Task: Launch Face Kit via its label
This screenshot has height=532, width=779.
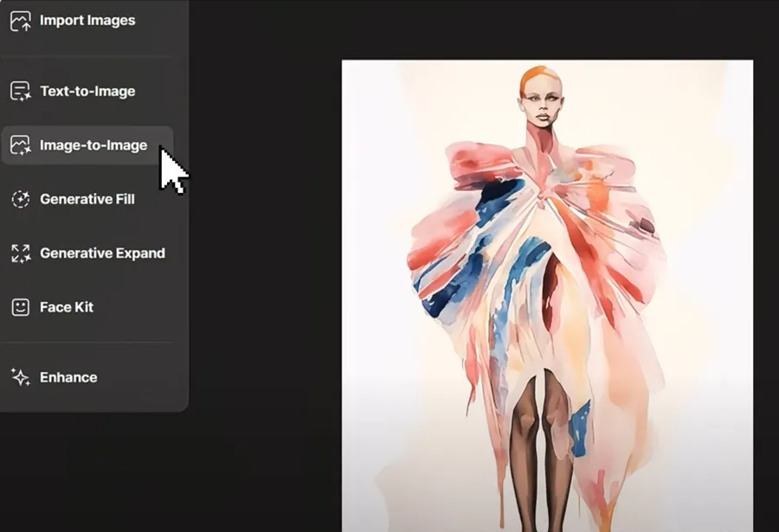Action: (x=67, y=307)
